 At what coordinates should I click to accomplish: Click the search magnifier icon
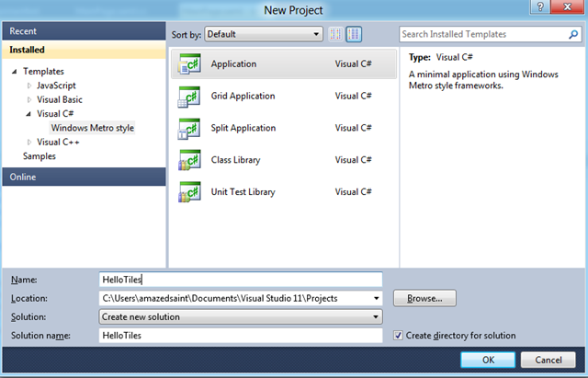click(x=573, y=35)
